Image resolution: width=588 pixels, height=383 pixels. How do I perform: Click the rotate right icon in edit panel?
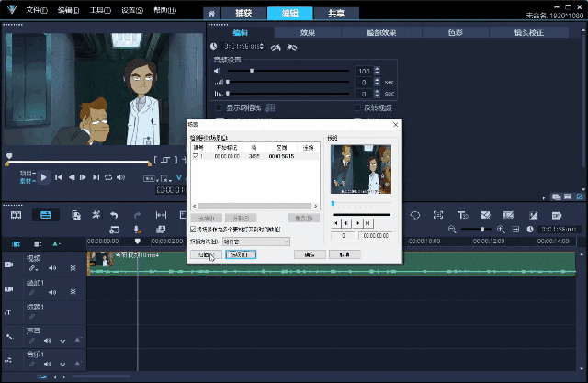point(292,48)
